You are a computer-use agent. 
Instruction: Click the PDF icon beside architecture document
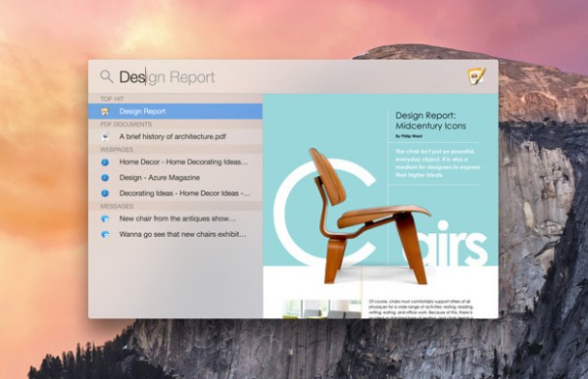pos(106,137)
